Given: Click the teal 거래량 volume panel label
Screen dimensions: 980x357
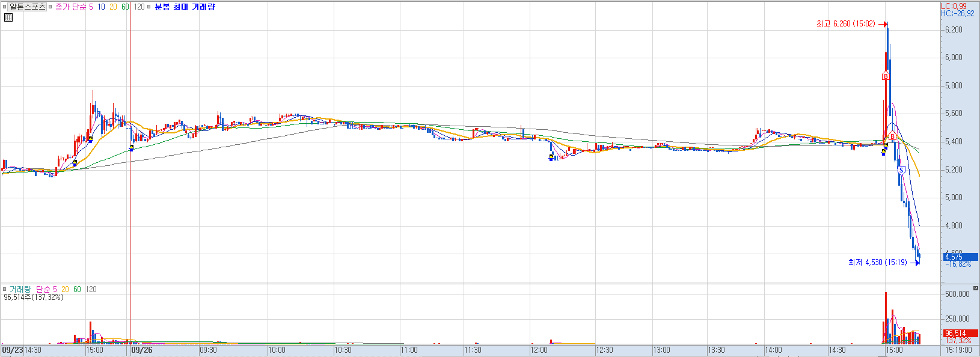Looking at the screenshot, I should [x=20, y=289].
